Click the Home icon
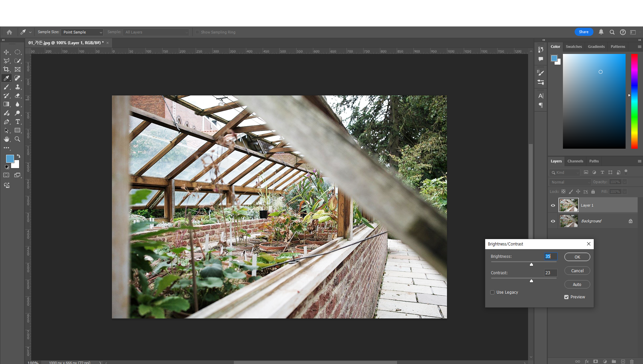643x364 pixels. click(9, 32)
